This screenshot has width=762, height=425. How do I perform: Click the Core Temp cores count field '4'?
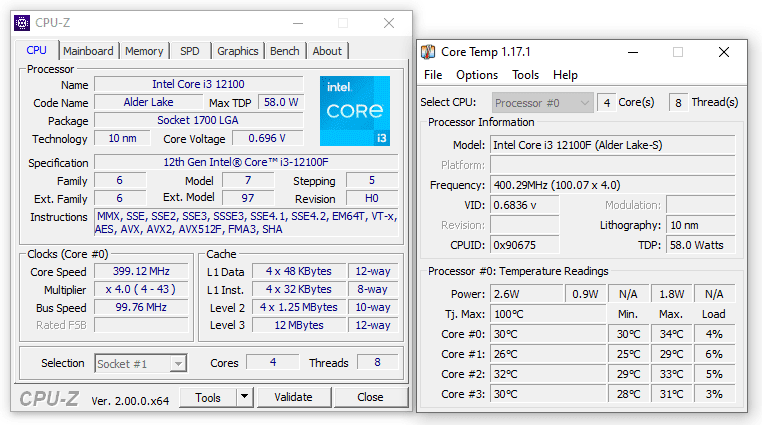click(606, 102)
